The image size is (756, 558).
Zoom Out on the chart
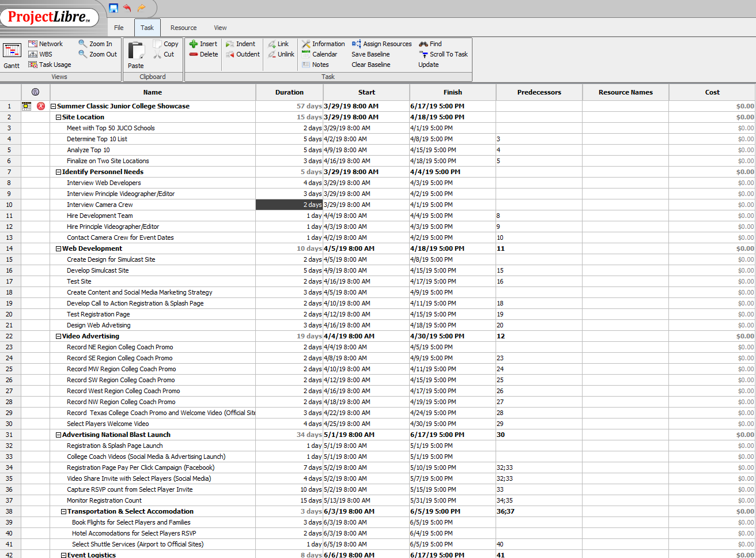click(98, 54)
